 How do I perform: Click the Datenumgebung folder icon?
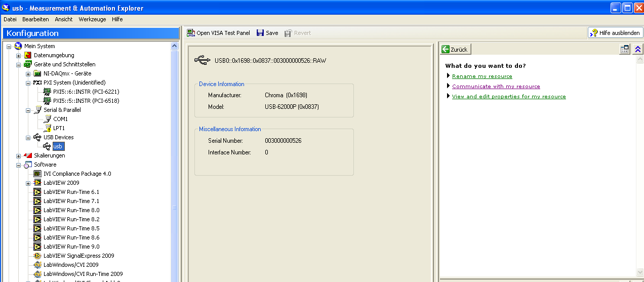point(28,55)
